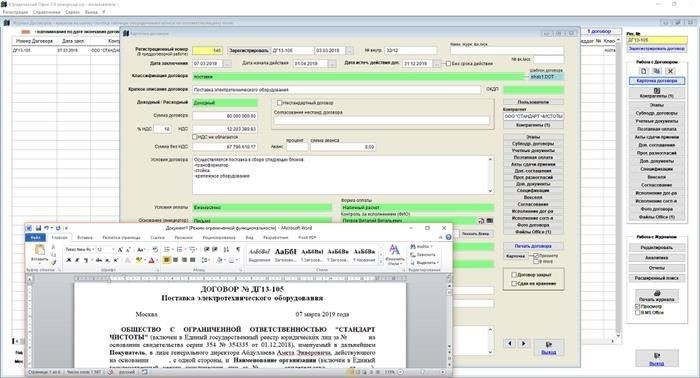Toggle Italic formatting in Word ribbon

coord(76,260)
